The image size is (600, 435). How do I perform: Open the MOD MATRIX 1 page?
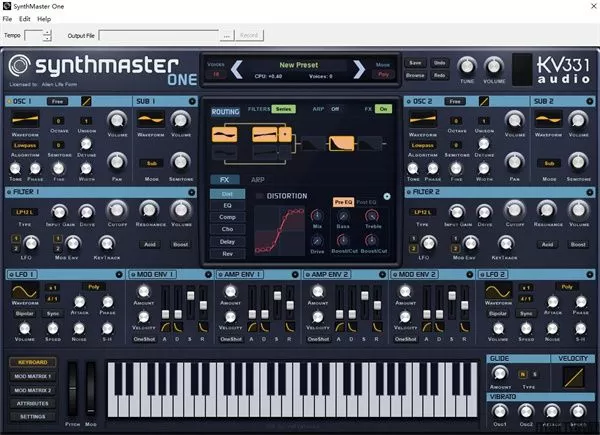34,375
